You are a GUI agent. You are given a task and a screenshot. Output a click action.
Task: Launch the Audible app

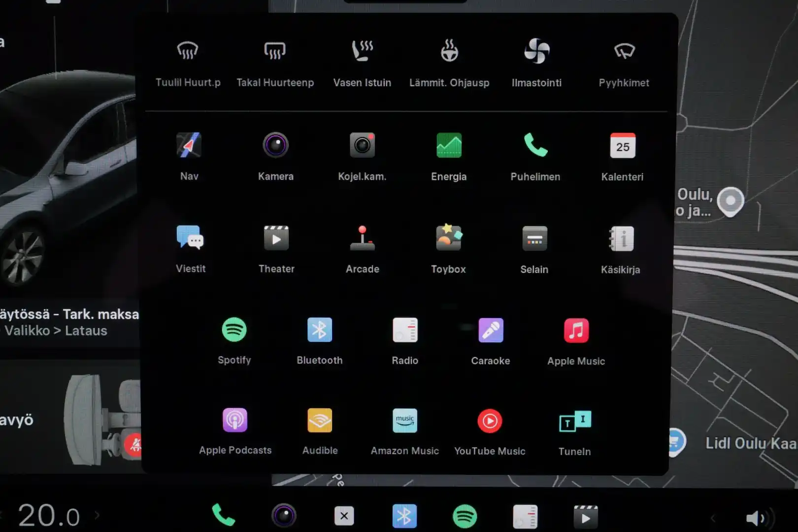coord(320,432)
